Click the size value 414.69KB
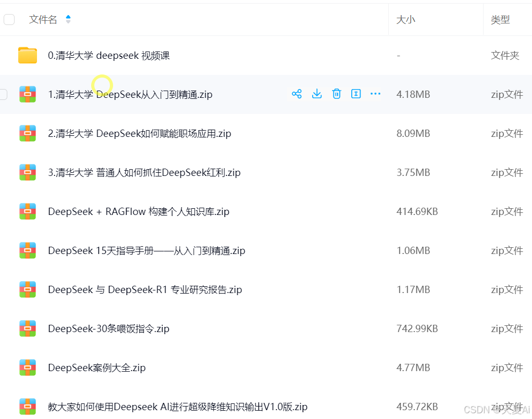The height and width of the screenshot is (419, 532). 417,211
